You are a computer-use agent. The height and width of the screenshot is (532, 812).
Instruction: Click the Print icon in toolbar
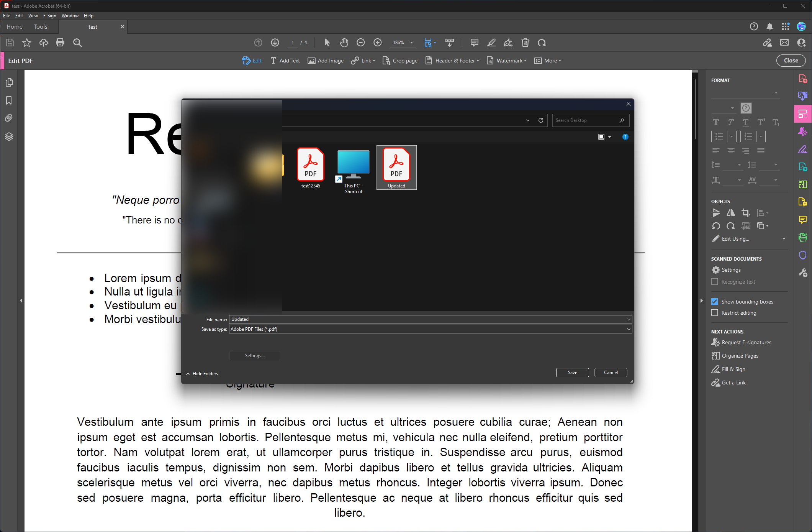(x=60, y=43)
